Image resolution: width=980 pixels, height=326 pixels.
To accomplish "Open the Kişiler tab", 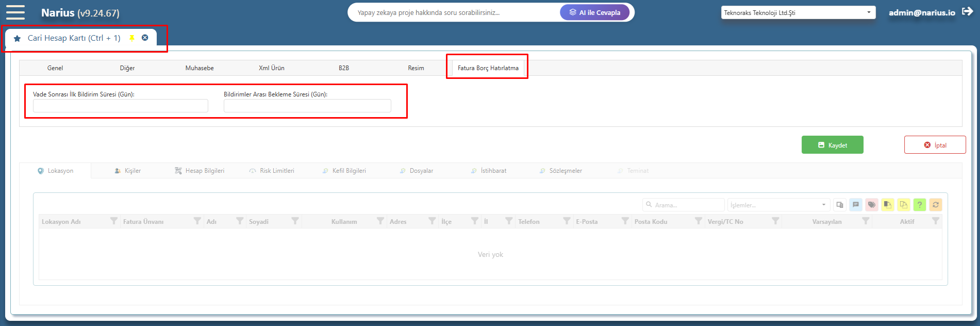I will point(128,171).
